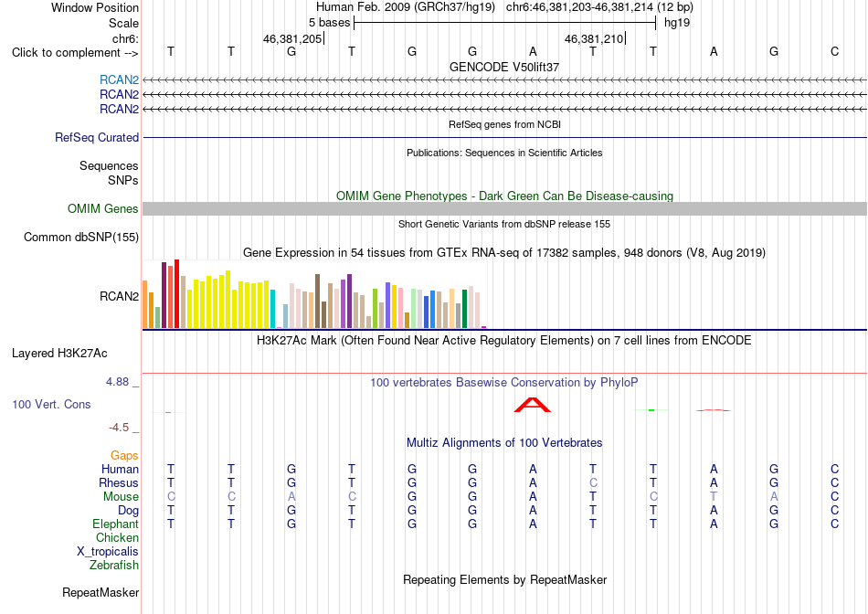Select the Mouse species label
The image size is (868, 614).
coord(121,497)
